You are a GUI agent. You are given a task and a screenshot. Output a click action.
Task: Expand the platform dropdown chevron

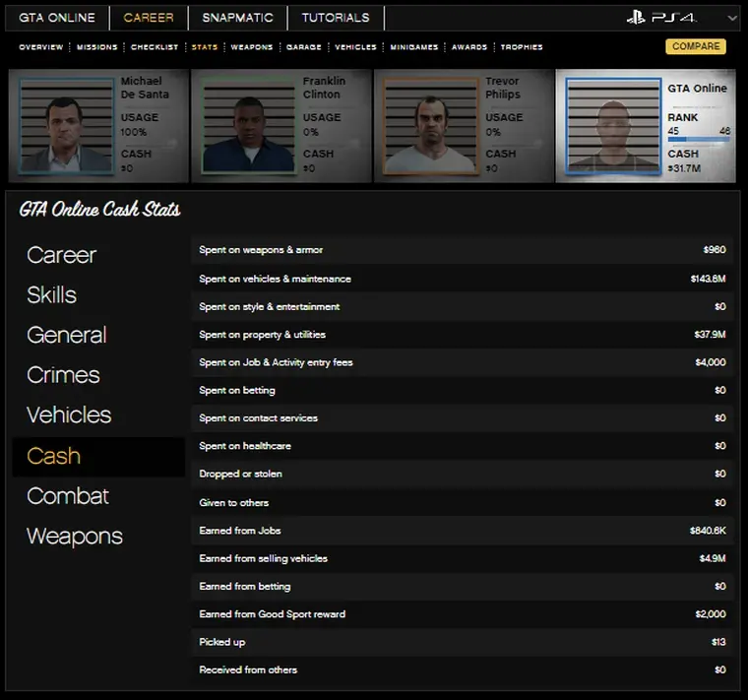[x=731, y=18]
